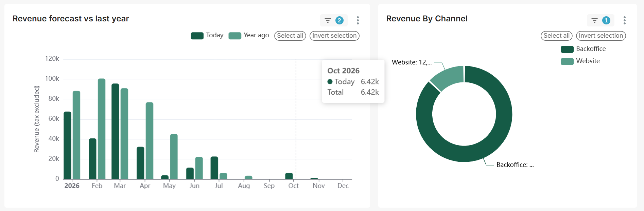Viewport: 644px width, 211px height.
Task: Click the February Year ago bar
Action: pos(102,129)
